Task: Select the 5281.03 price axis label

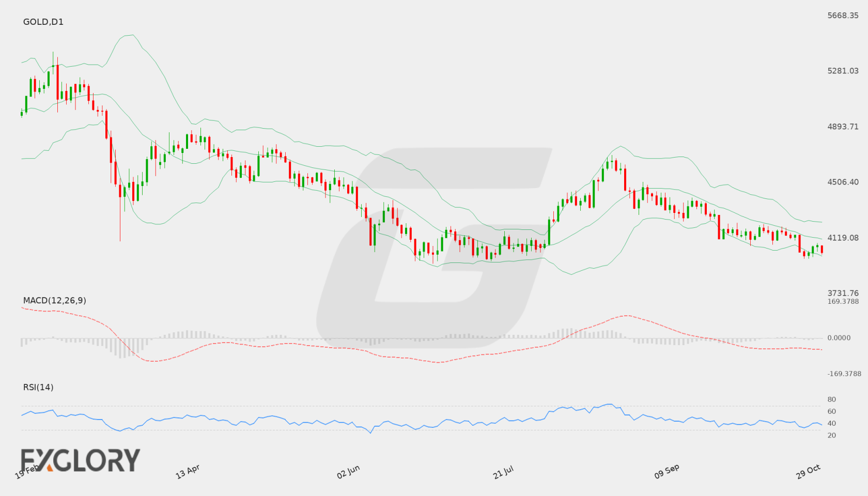Action: [843, 71]
